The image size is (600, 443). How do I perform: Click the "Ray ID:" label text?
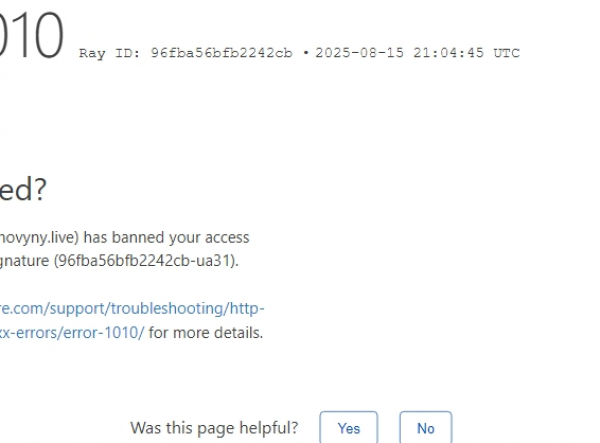pos(110,53)
